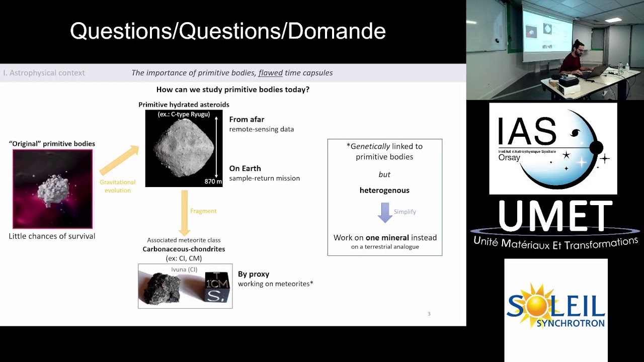644x362 pixels.
Task: Click 'remote-sensing data' text
Action: point(262,129)
